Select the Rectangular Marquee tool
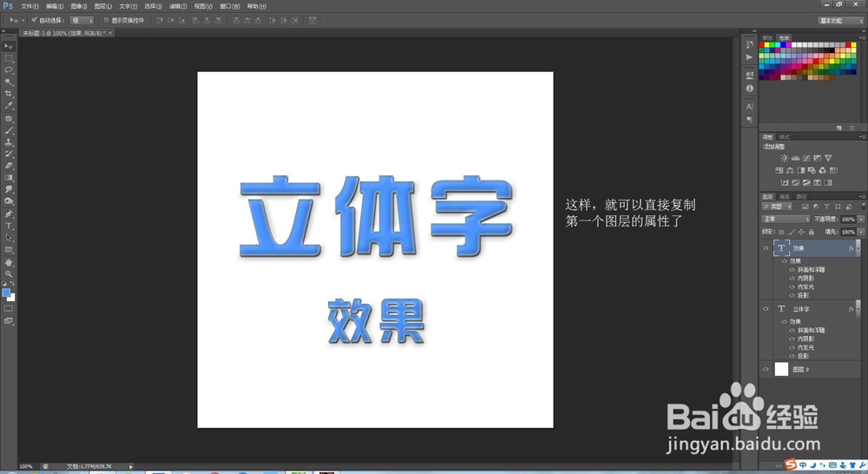868x474 pixels. click(x=9, y=58)
